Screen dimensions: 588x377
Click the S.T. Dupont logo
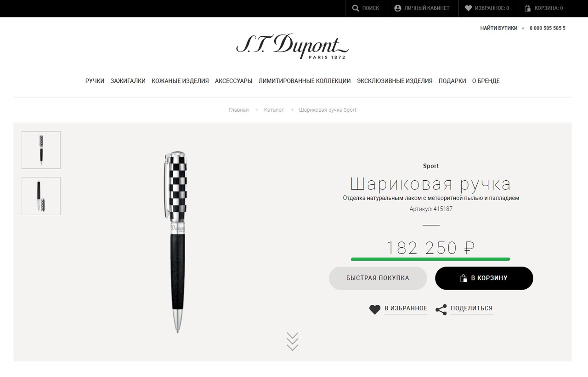click(x=293, y=46)
